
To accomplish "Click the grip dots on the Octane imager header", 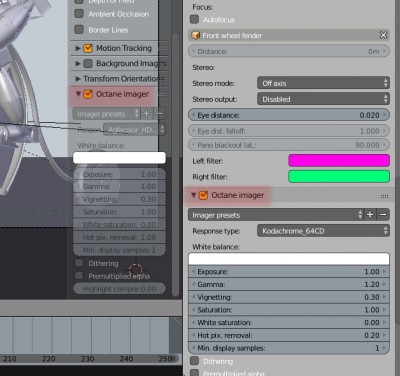I will pyautogui.click(x=384, y=196).
